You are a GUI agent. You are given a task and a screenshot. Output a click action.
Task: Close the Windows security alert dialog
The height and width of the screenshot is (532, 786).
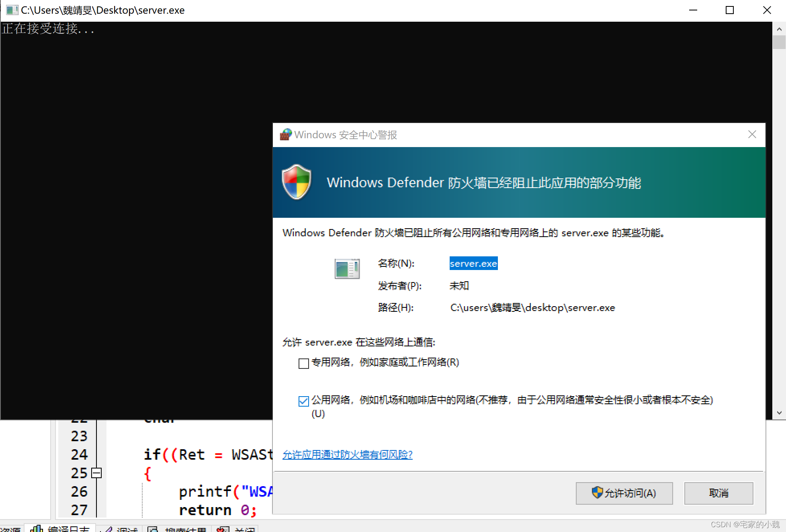752,134
